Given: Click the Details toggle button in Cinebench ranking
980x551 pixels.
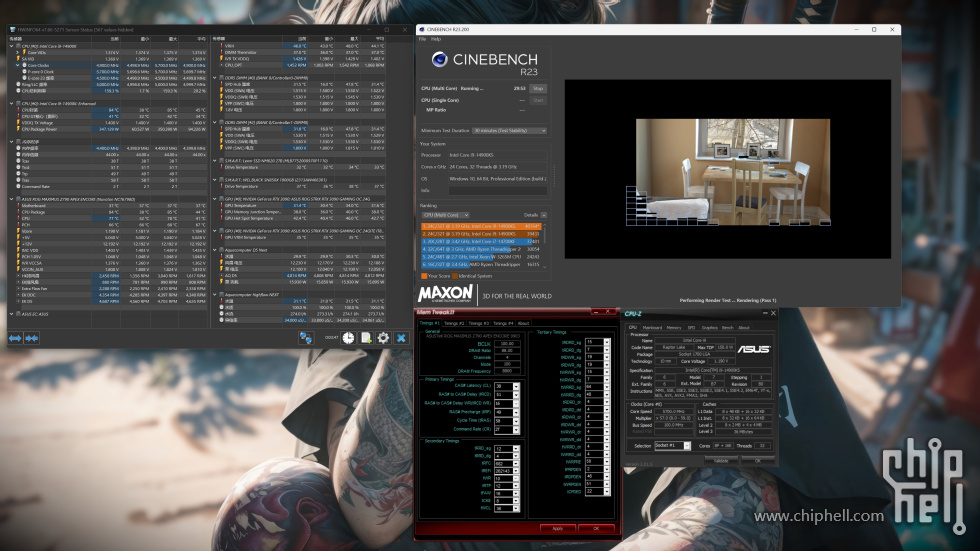Looking at the screenshot, I should coord(544,215).
